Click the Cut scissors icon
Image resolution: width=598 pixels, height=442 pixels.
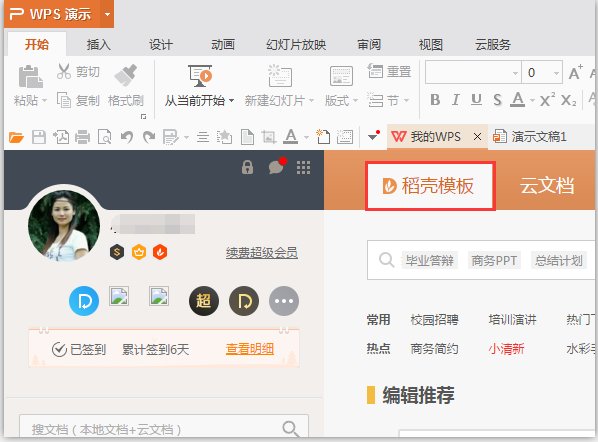[64, 71]
